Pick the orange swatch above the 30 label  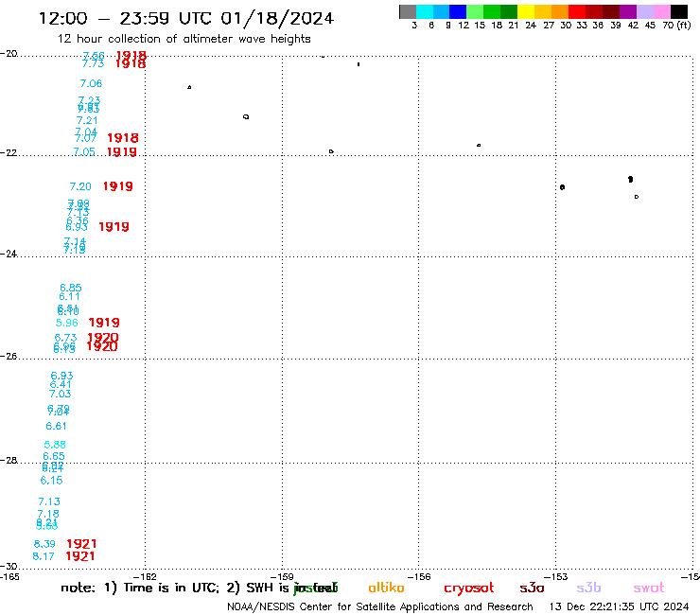560,11
